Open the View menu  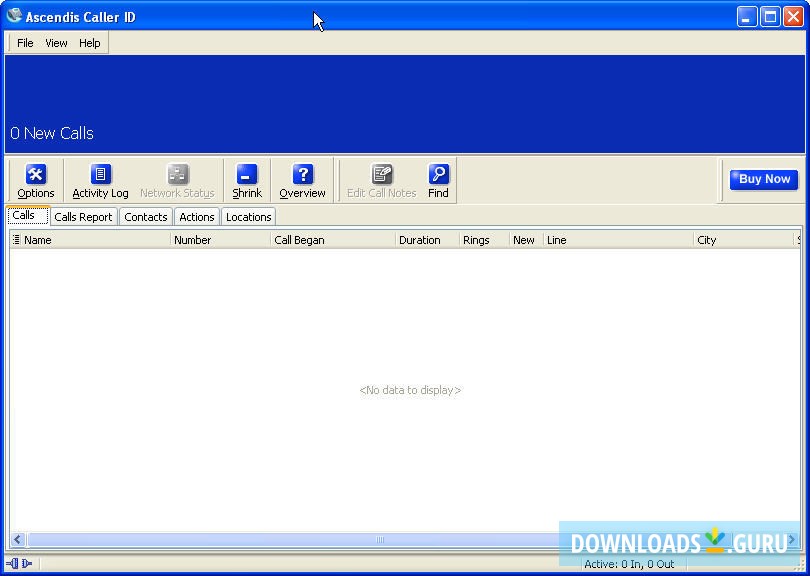[56, 43]
